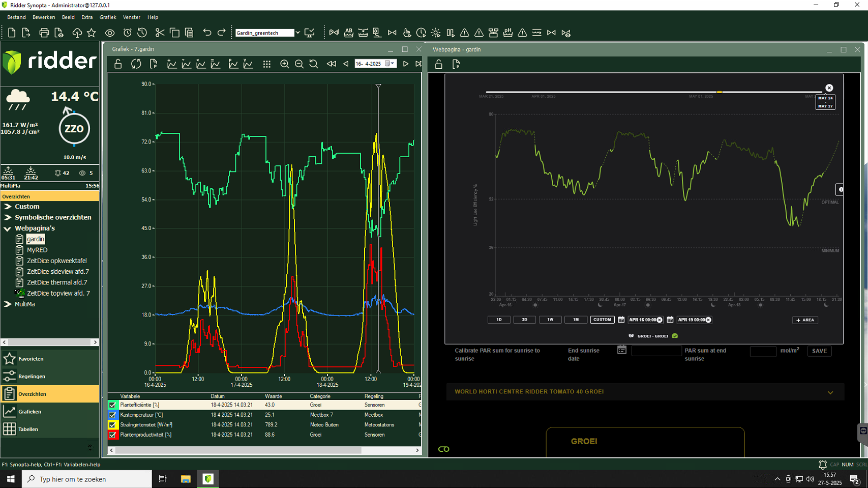Click the Windows search box in taskbar
The width and height of the screenshot is (868, 488).
pos(87,479)
